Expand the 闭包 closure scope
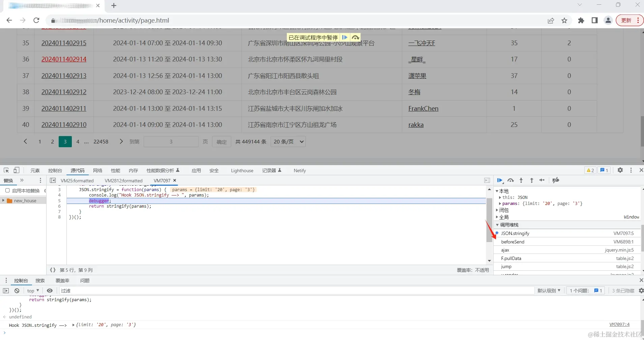Screen dimensions: 644x340 pyautogui.click(x=497, y=210)
